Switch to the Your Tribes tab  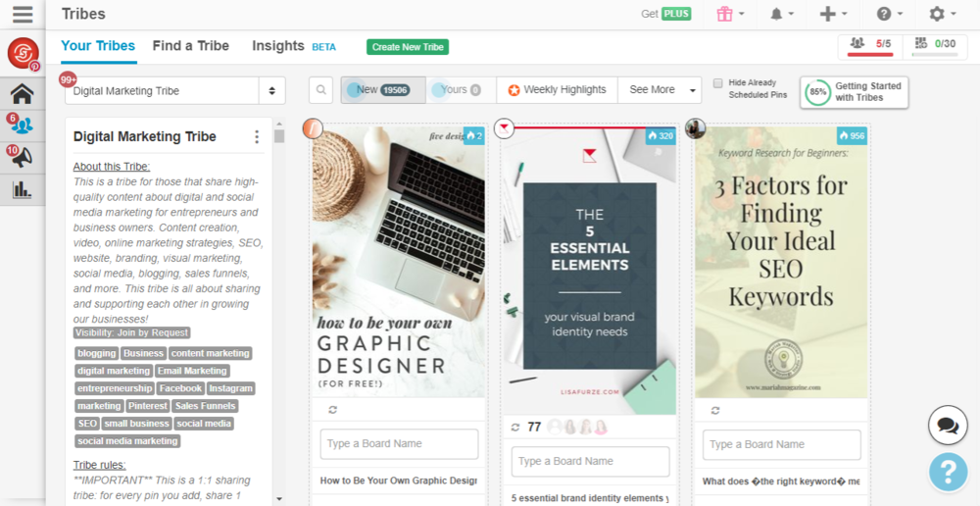[x=98, y=46]
